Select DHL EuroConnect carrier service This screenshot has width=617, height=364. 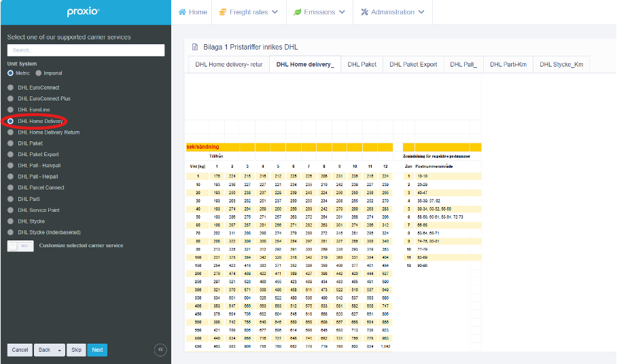(x=11, y=88)
